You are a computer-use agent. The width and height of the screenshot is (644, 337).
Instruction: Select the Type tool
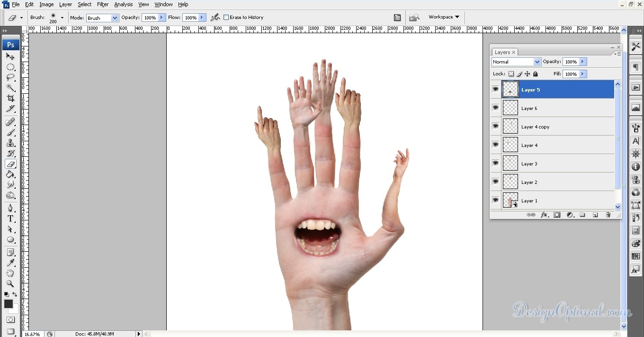[x=10, y=219]
